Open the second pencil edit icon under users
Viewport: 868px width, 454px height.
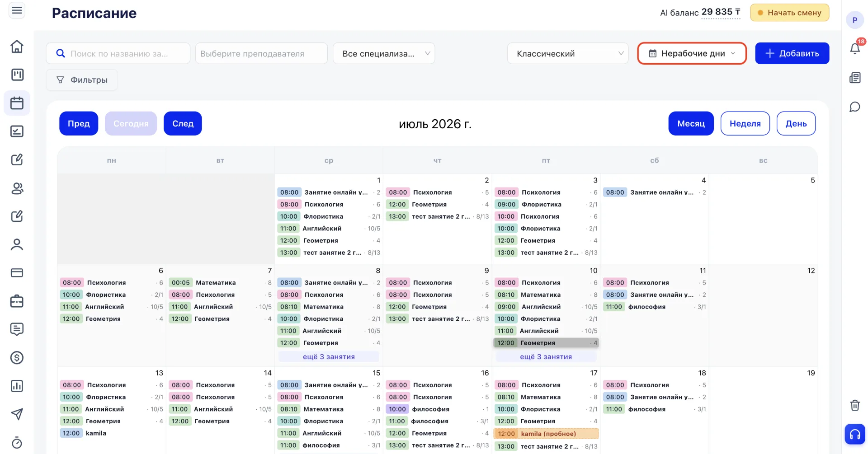[17, 216]
